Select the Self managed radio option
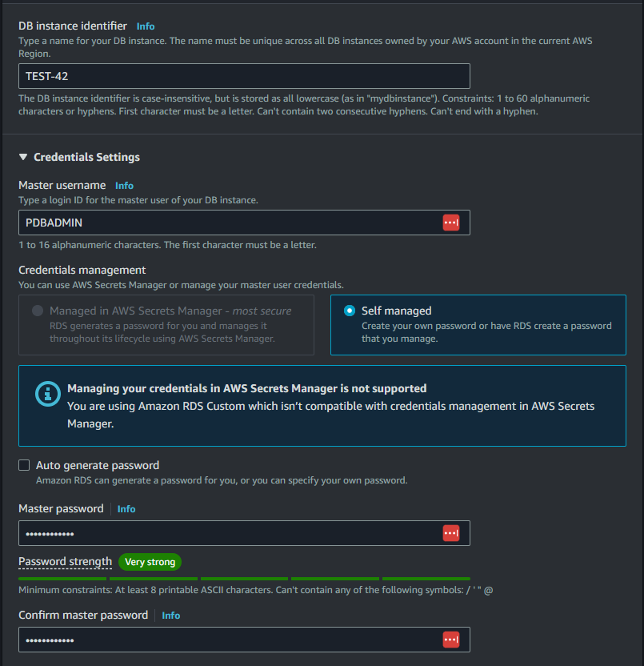This screenshot has width=644, height=666. (x=350, y=311)
